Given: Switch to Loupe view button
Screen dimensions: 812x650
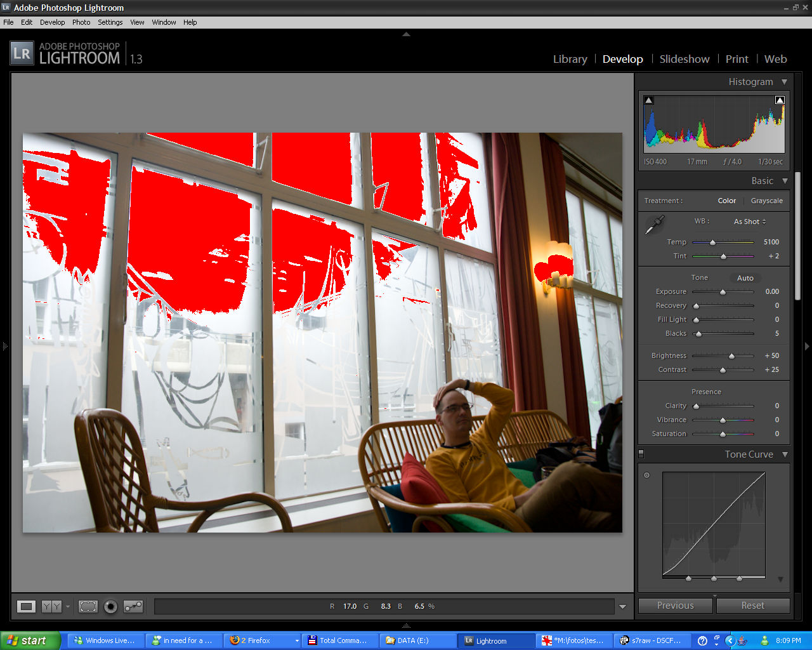Looking at the screenshot, I should tap(26, 606).
